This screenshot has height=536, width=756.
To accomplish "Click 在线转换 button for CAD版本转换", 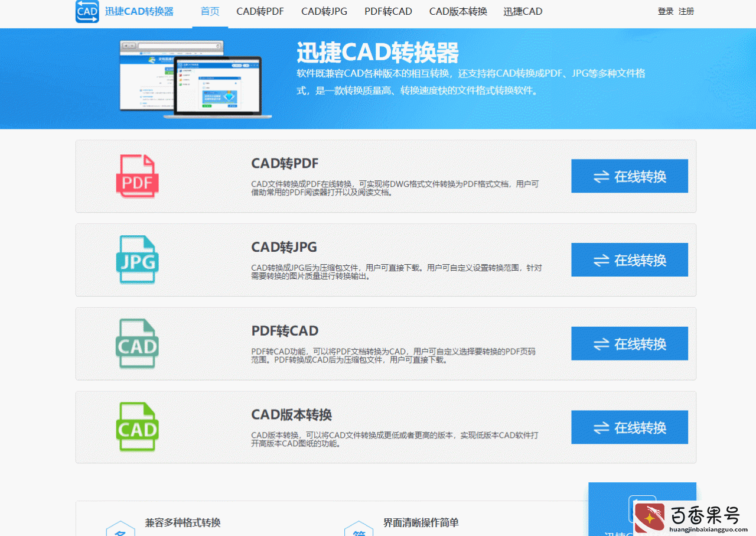I will click(x=630, y=427).
